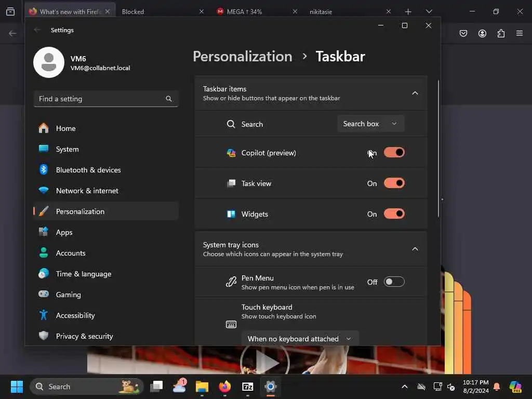Open System settings in sidebar
Screen dimensions: 532x399
(106, 149)
